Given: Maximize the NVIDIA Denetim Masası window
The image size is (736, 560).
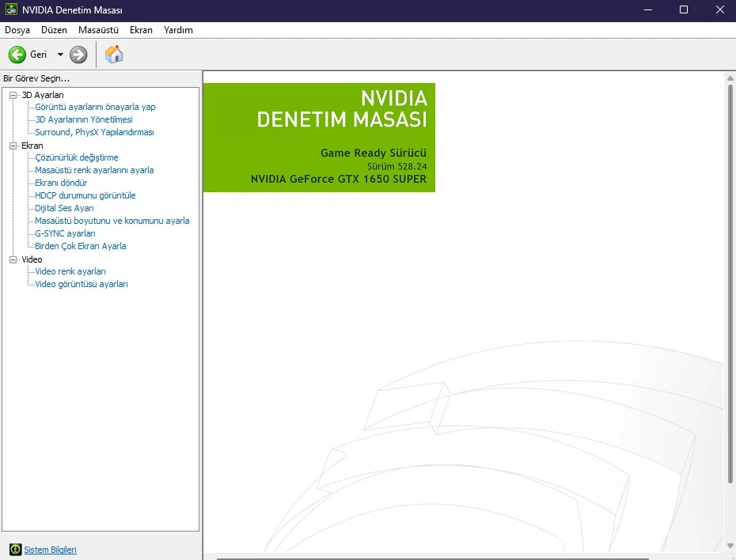Looking at the screenshot, I should tap(684, 10).
